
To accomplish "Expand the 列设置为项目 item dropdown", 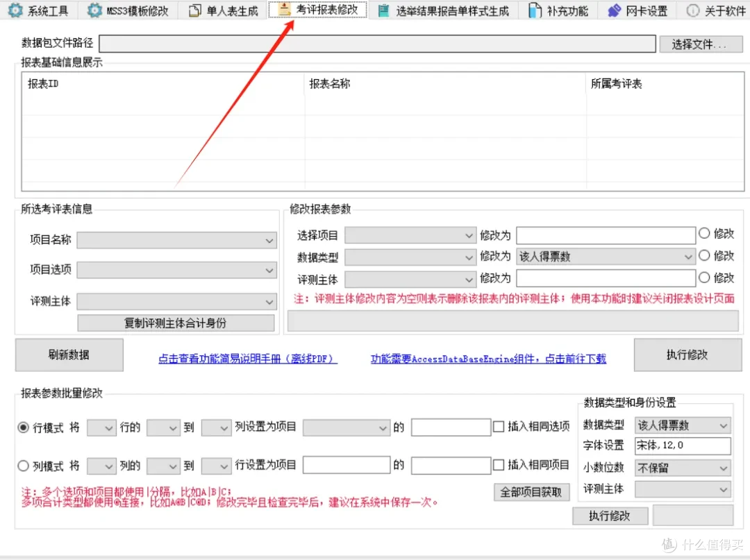I will click(x=346, y=427).
